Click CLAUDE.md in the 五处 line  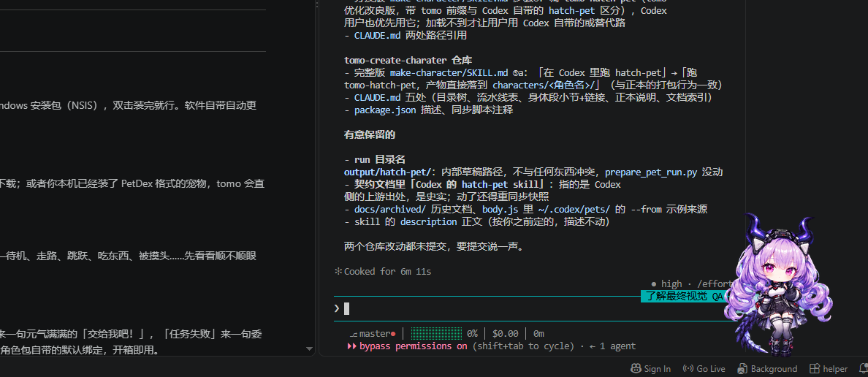click(378, 97)
